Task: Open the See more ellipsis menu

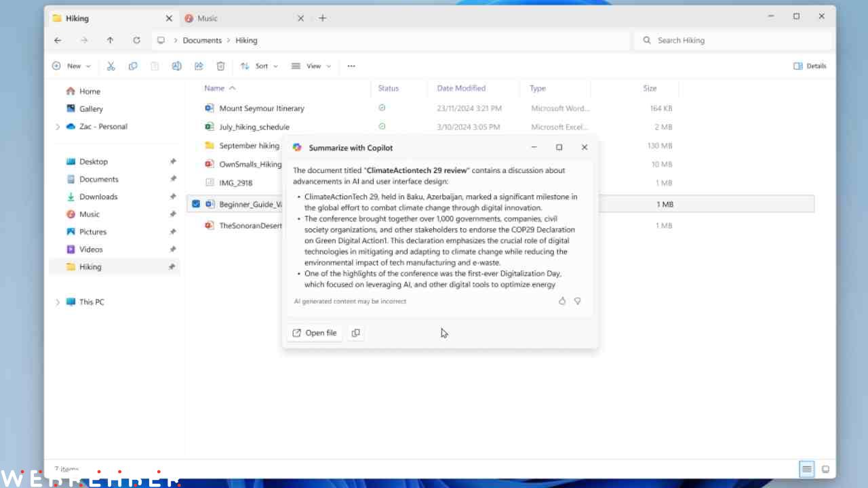Action: coord(351,66)
